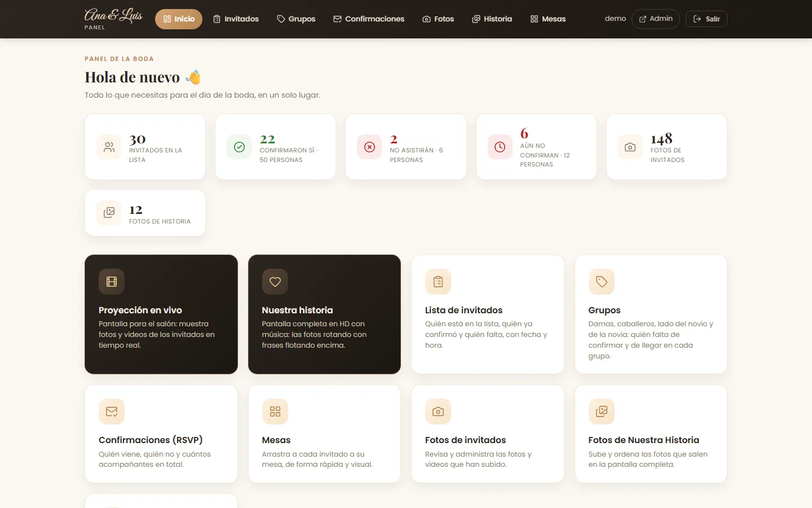Open the Inicio tab in navigation
Screen dimensions: 812x508
pos(179,19)
